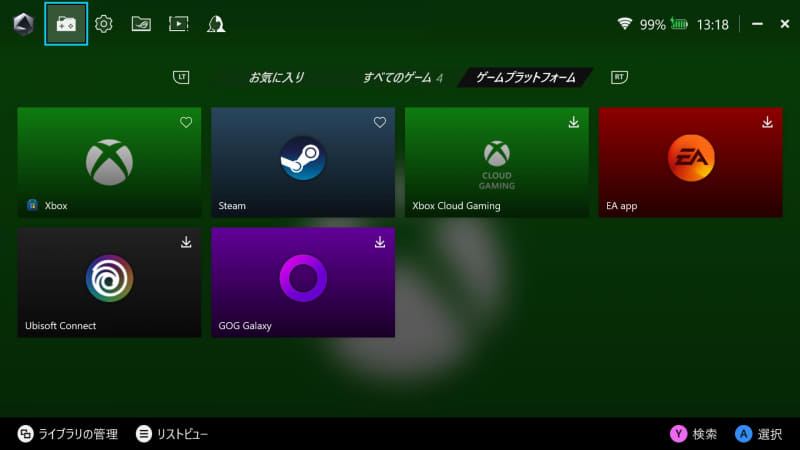Toggle favorite heart on Steam tile
800x450 pixels.
(380, 122)
